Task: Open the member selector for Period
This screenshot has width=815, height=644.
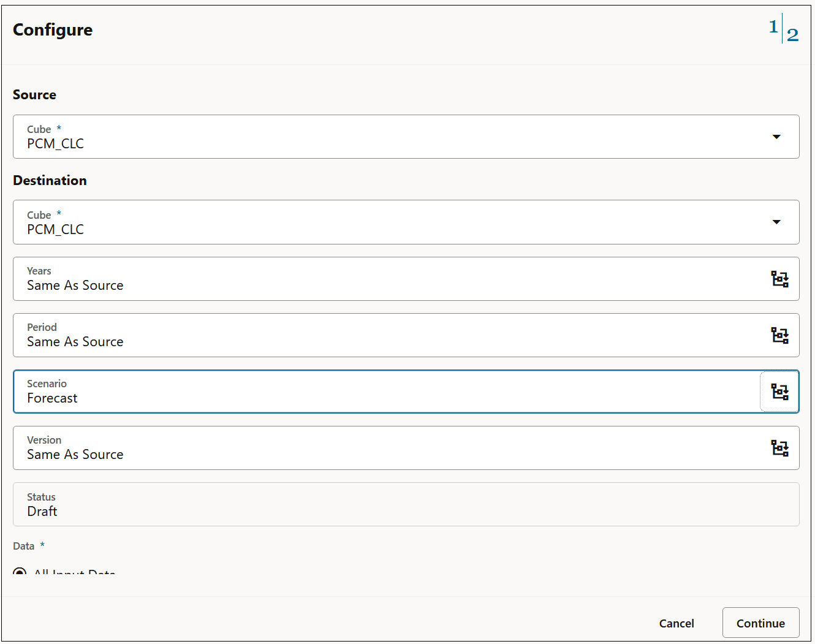Action: pos(779,335)
